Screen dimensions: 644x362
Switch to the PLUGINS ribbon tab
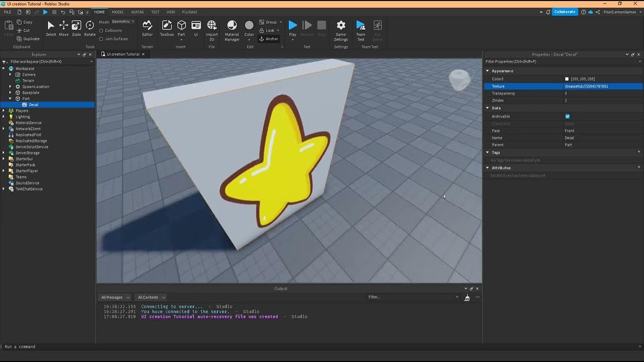pyautogui.click(x=190, y=12)
